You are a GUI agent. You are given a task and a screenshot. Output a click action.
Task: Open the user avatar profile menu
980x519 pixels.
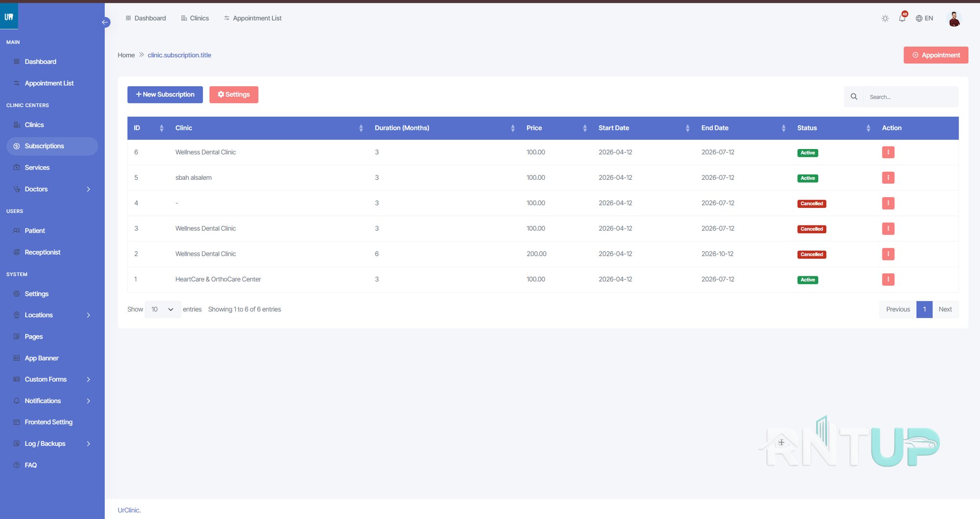954,19
